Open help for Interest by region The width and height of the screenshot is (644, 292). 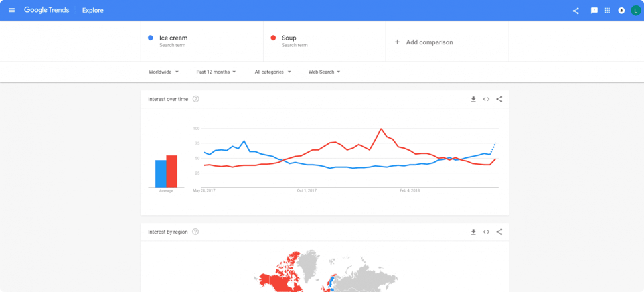click(x=195, y=232)
